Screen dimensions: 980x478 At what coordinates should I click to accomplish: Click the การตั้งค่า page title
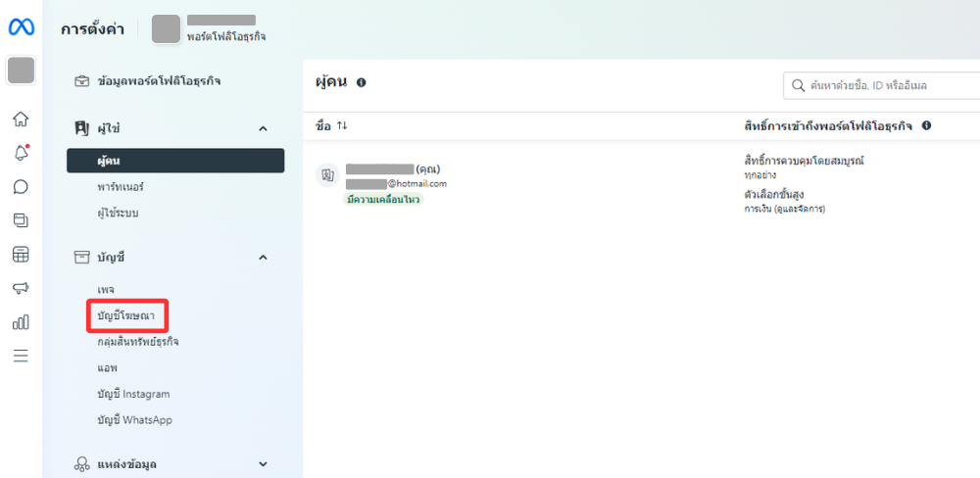tap(92, 28)
